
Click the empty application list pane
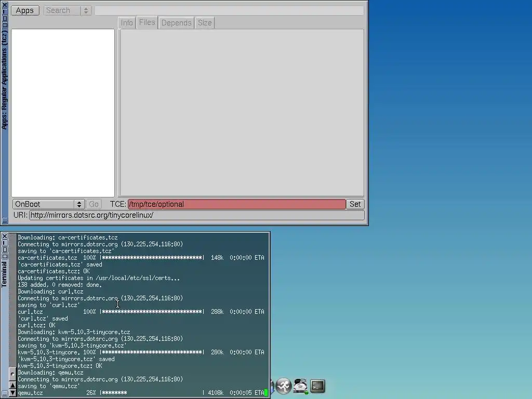click(63, 113)
